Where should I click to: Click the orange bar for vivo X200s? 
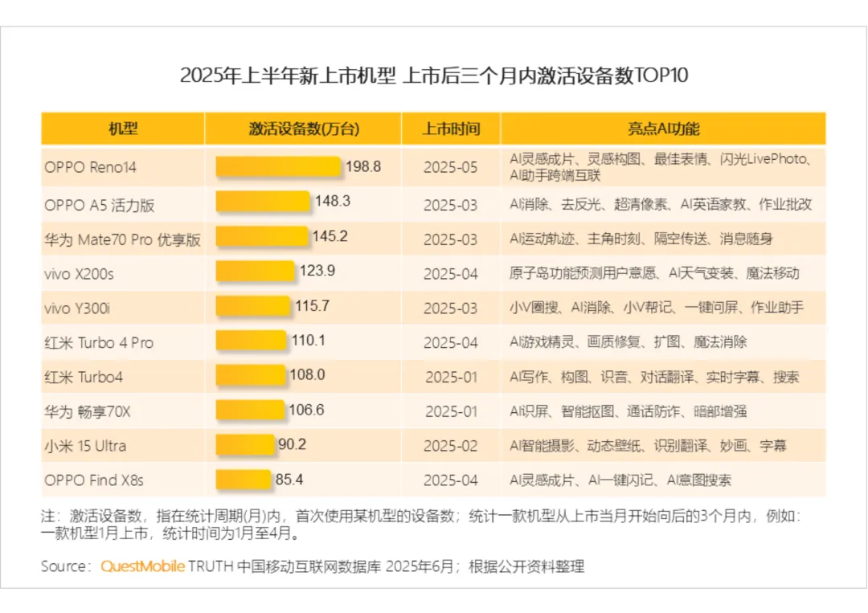point(256,271)
